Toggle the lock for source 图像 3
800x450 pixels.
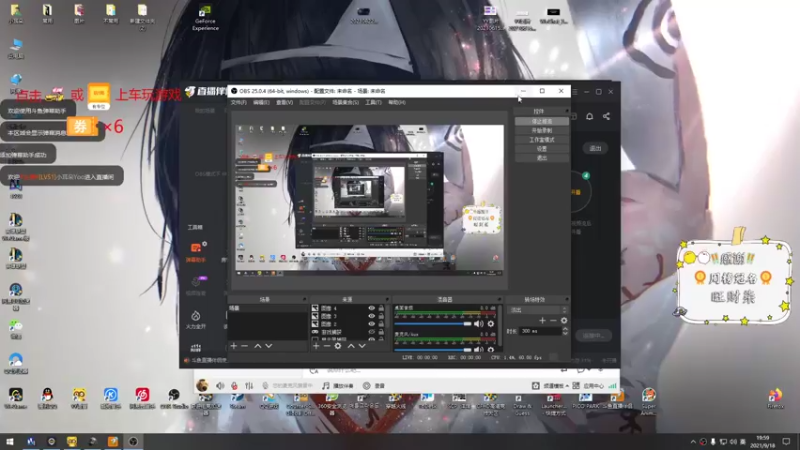click(x=381, y=316)
